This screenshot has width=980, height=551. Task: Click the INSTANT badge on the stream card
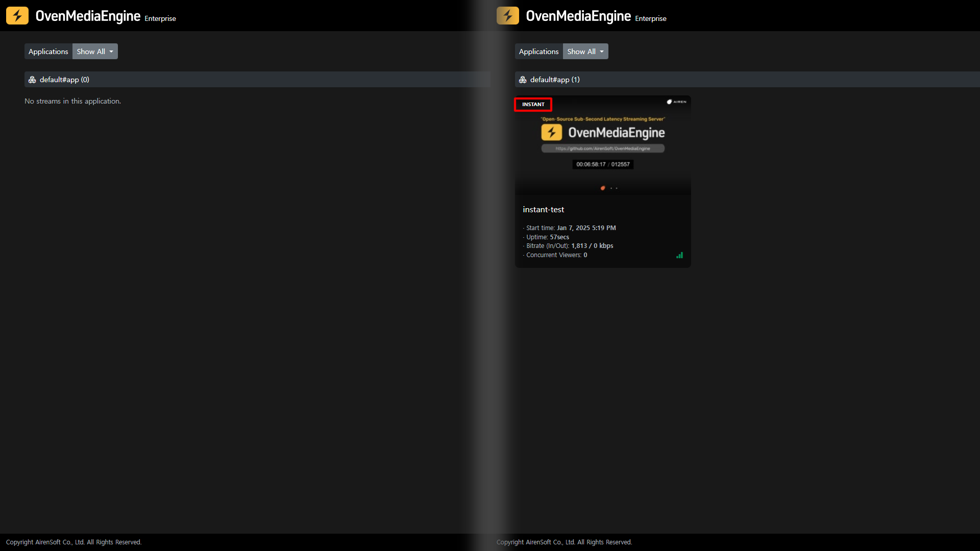point(533,105)
